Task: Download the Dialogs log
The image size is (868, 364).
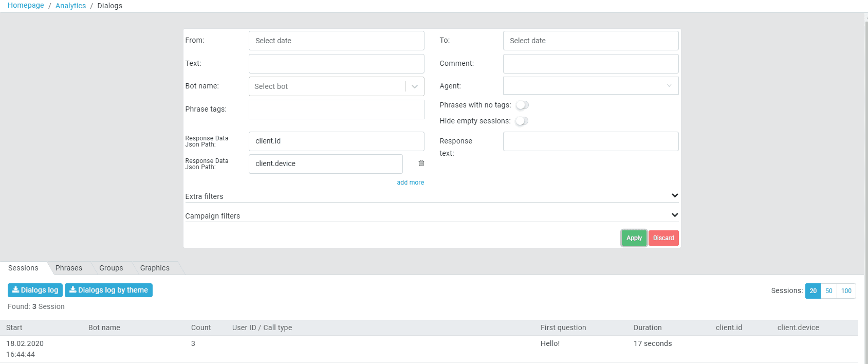Action: (35, 290)
